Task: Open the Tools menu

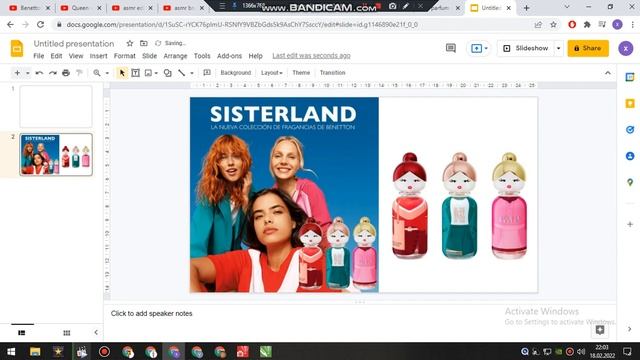Action: (202, 56)
